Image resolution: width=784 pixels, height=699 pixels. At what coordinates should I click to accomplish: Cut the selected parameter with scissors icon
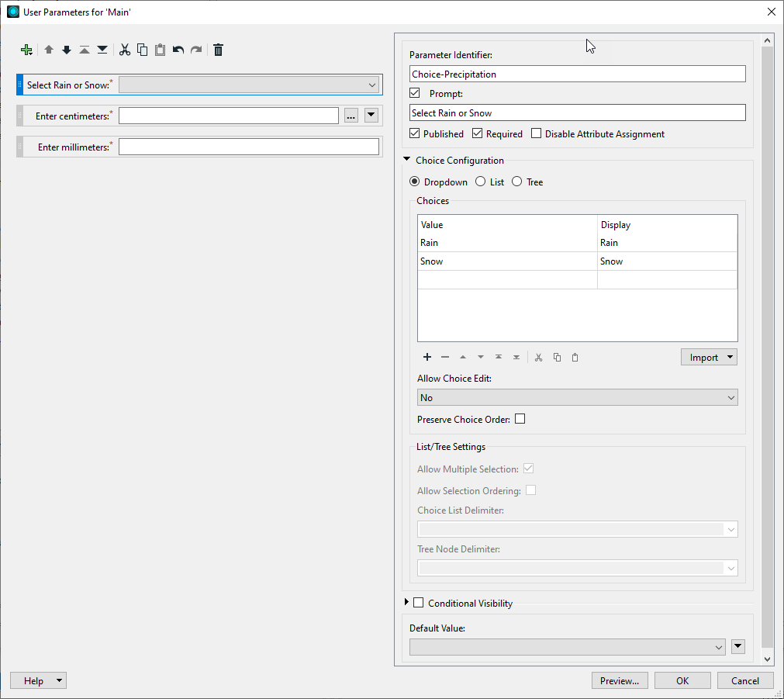(124, 50)
